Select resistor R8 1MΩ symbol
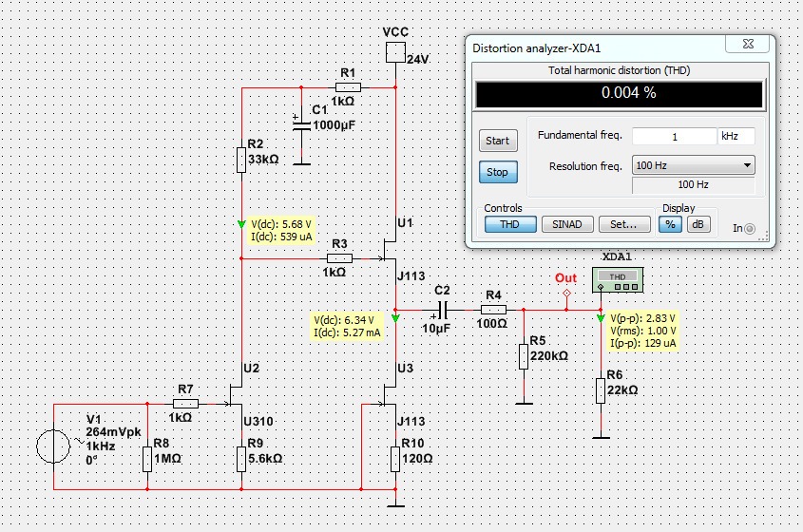The width and height of the screenshot is (803, 532). [x=147, y=459]
